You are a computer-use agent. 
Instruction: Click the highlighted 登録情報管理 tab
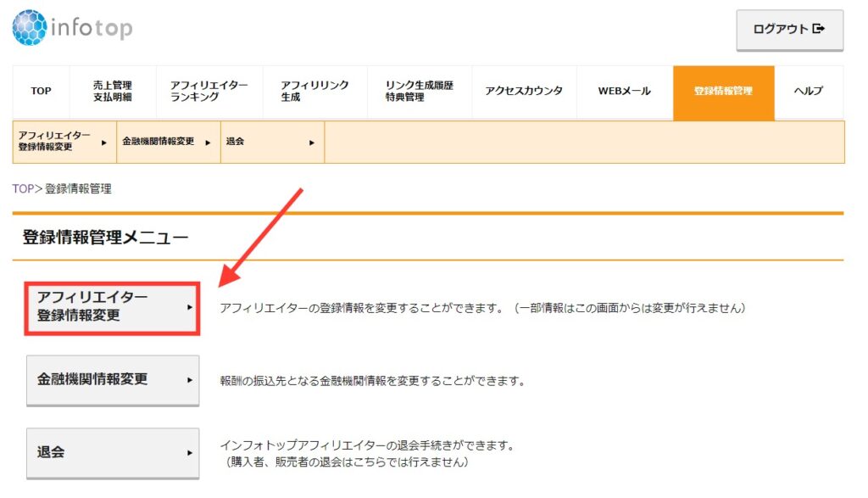coord(722,92)
